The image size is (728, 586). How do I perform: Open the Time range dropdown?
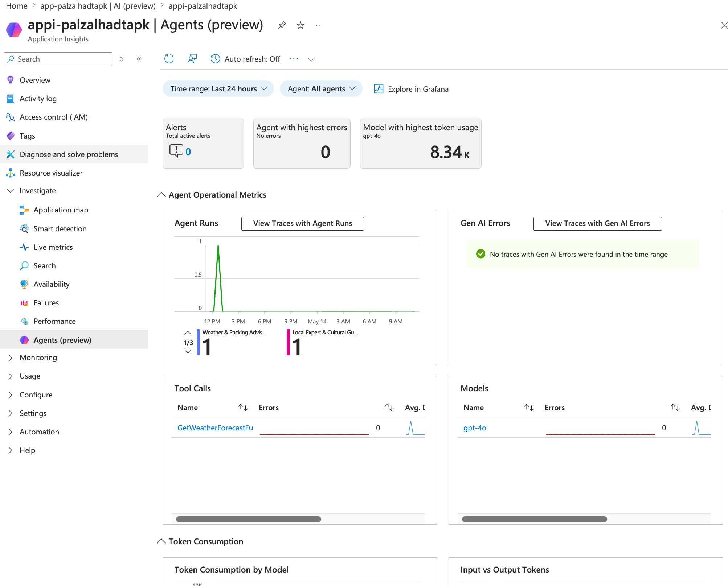tap(218, 89)
